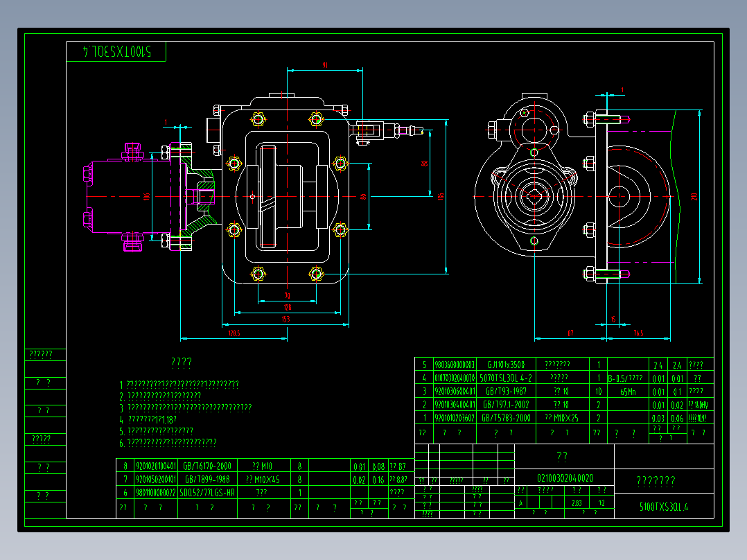This screenshot has width=747, height=560.
Task: Click the "91" dimension at the top
Action: pyautogui.click(x=325, y=65)
